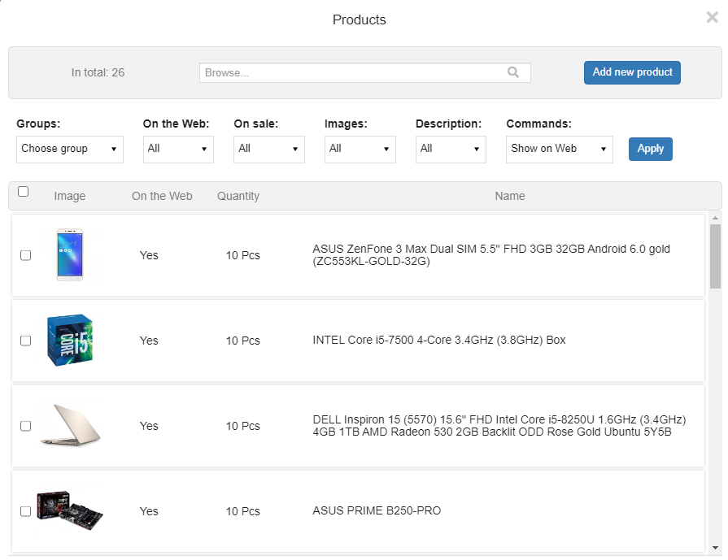Click the ASUS PRIME motherboard thumbnail
Viewport: 728px width, 560px height.
pos(70,510)
